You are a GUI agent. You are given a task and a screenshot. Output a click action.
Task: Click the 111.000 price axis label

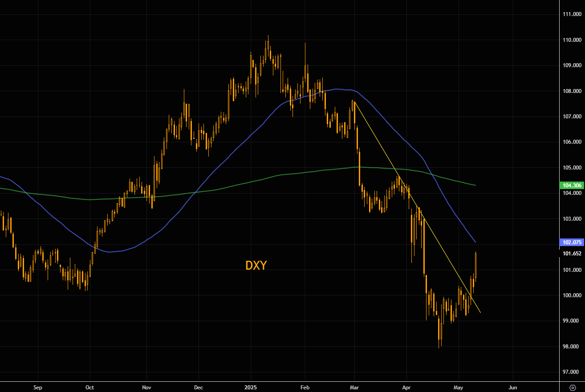pos(572,14)
